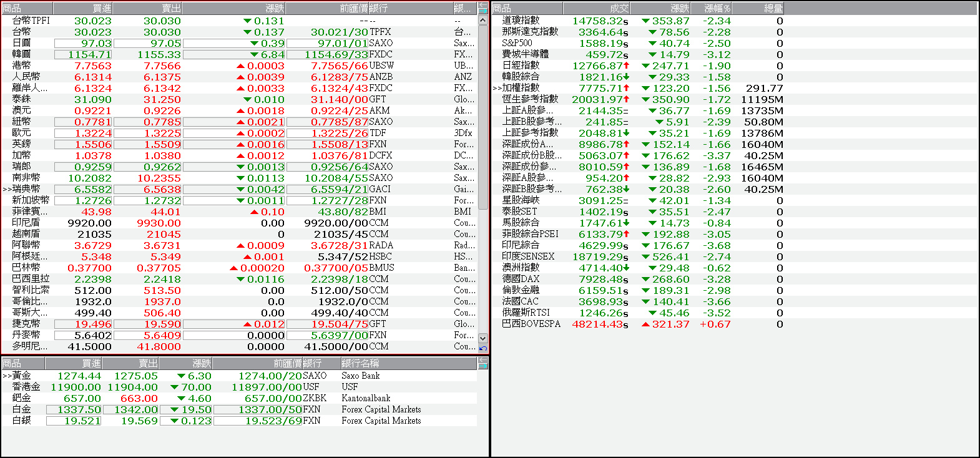Select the 巴西里拉 currency row
980x458 pixels.
[239, 279]
